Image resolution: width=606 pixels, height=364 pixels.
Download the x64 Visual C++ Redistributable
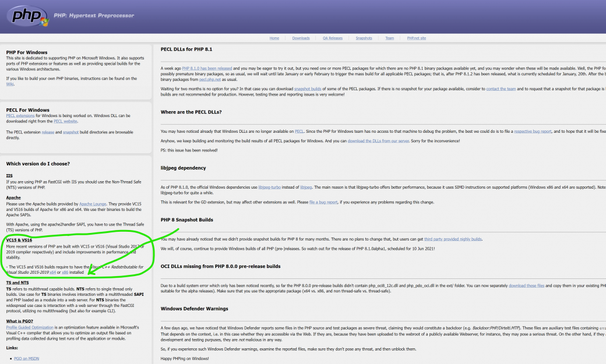[53, 272]
